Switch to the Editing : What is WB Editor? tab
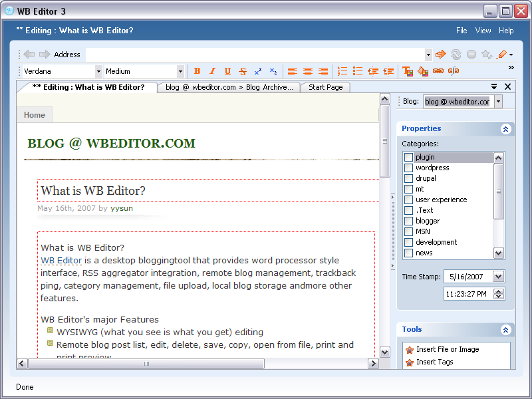The height and width of the screenshot is (399, 532). 88,87
